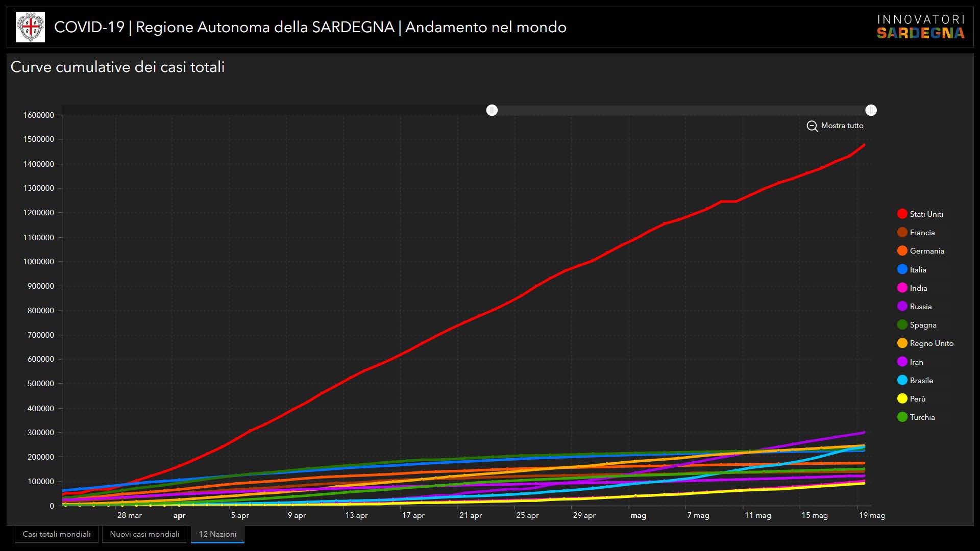Hide the Italia series via legend
Viewport: 980px width, 551px height.
902,270
